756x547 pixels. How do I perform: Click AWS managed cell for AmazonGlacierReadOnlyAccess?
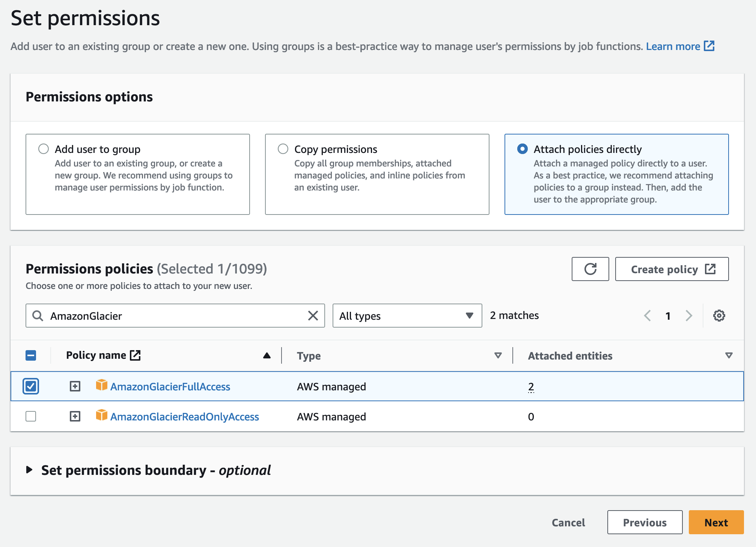pyautogui.click(x=331, y=417)
